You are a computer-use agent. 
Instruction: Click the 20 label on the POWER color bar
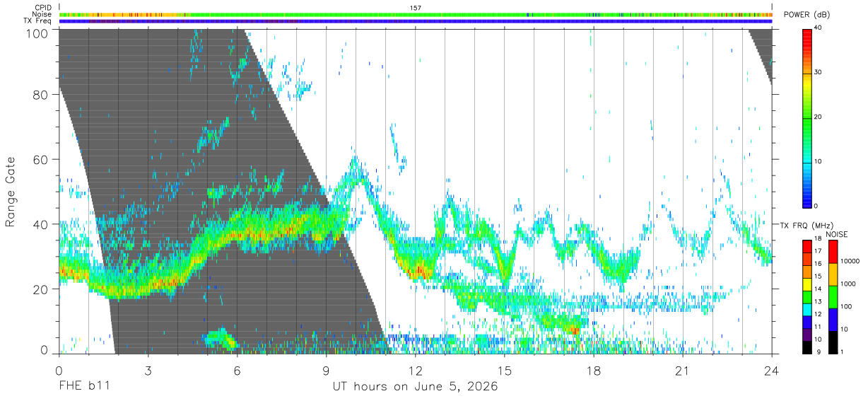coord(818,117)
